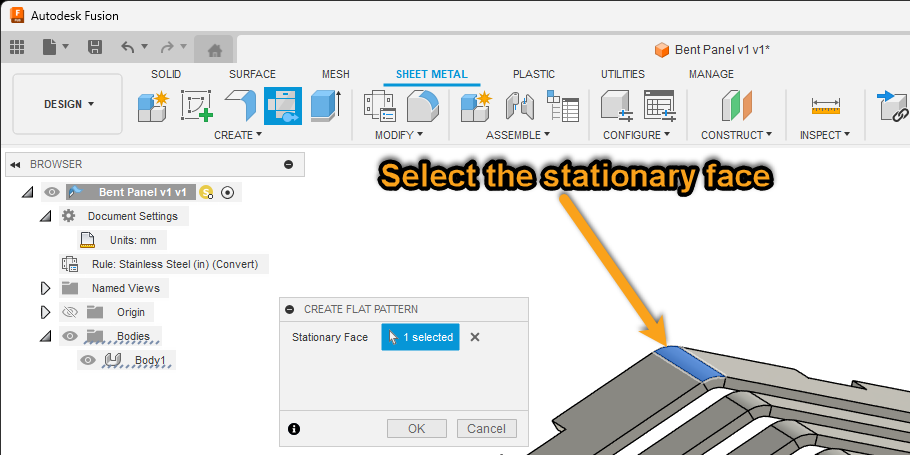
Task: Undo the last action
Action: (128, 47)
